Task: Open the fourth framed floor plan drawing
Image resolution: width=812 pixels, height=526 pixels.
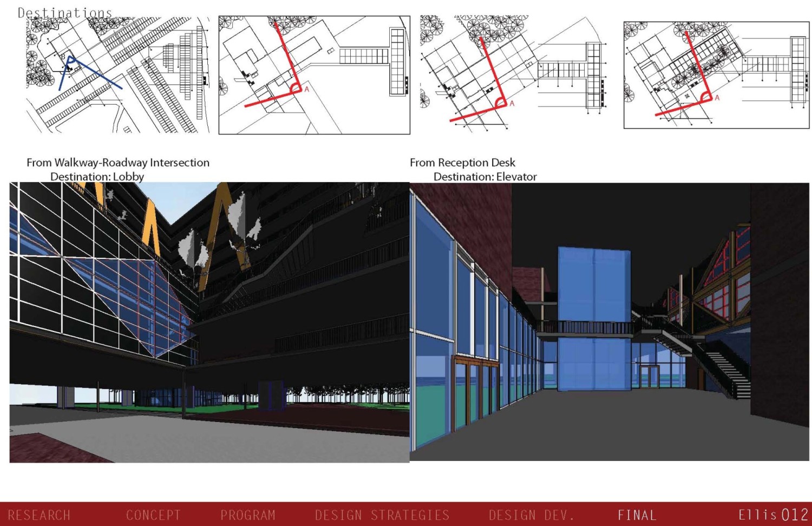Action: tap(717, 75)
